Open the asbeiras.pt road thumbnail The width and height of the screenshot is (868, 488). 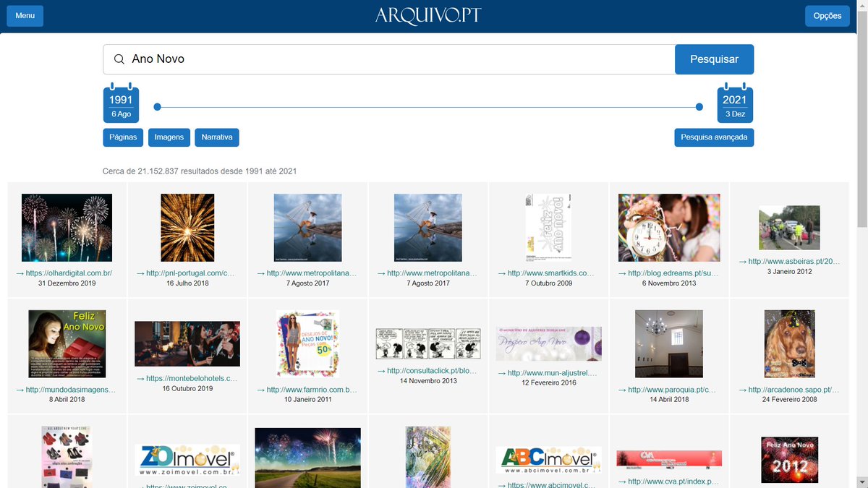[x=789, y=228]
